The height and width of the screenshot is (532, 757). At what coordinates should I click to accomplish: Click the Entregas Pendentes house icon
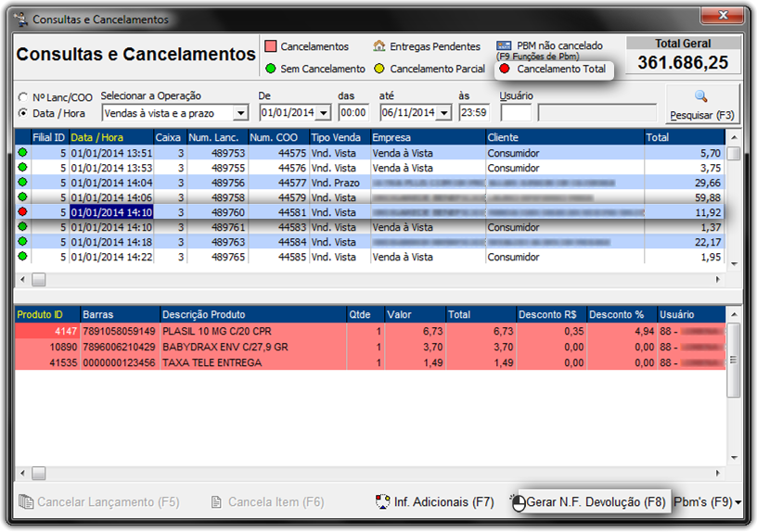379,46
